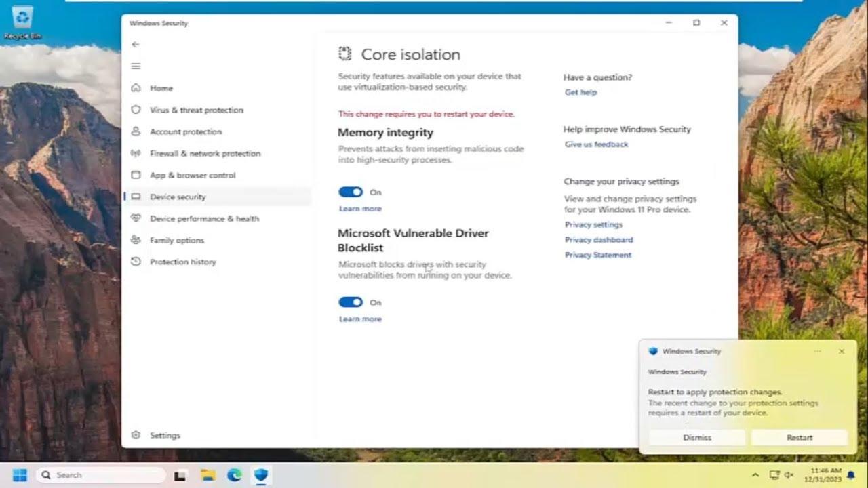
Task: Click the taskbar Search field
Action: click(x=100, y=474)
